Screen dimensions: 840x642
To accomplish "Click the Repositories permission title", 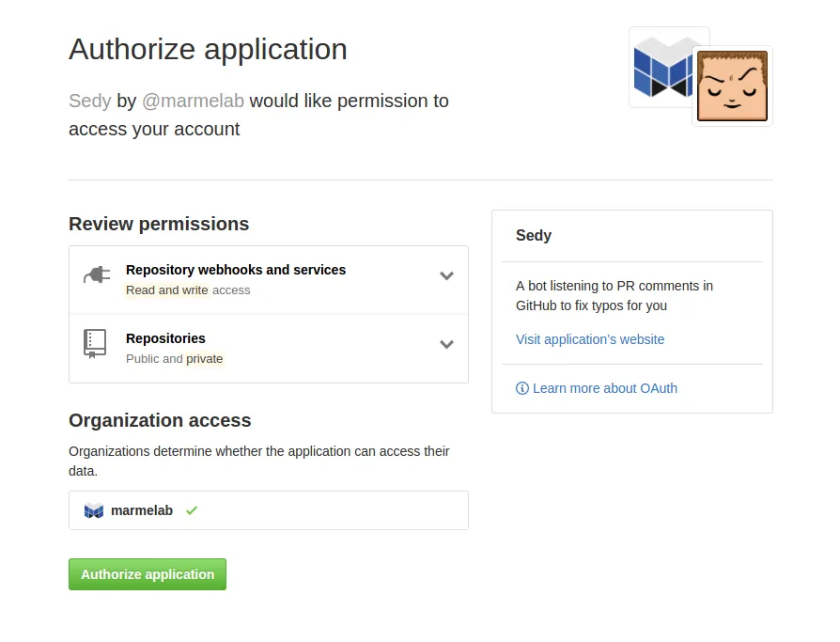I will point(165,338).
